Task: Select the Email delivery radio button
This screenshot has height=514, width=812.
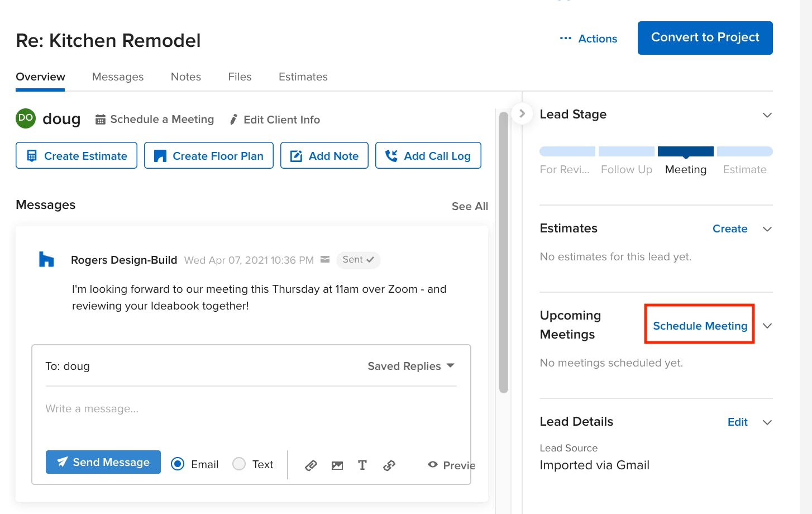Action: point(177,464)
